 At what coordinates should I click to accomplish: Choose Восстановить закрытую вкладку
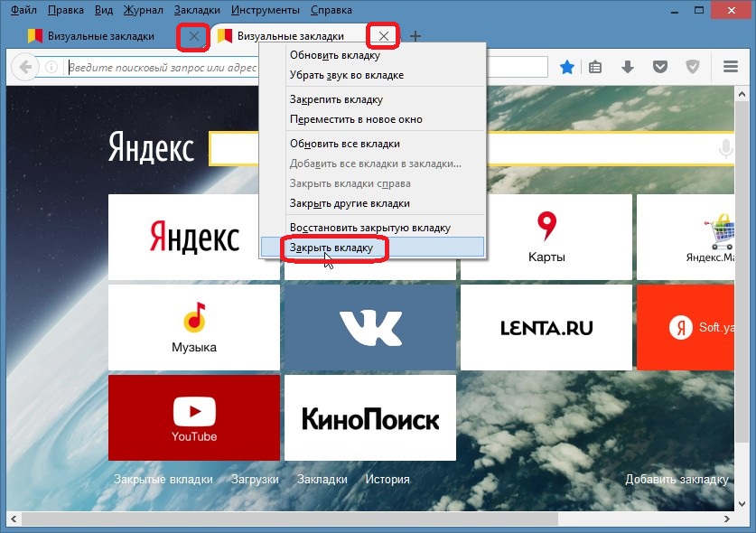click(372, 228)
